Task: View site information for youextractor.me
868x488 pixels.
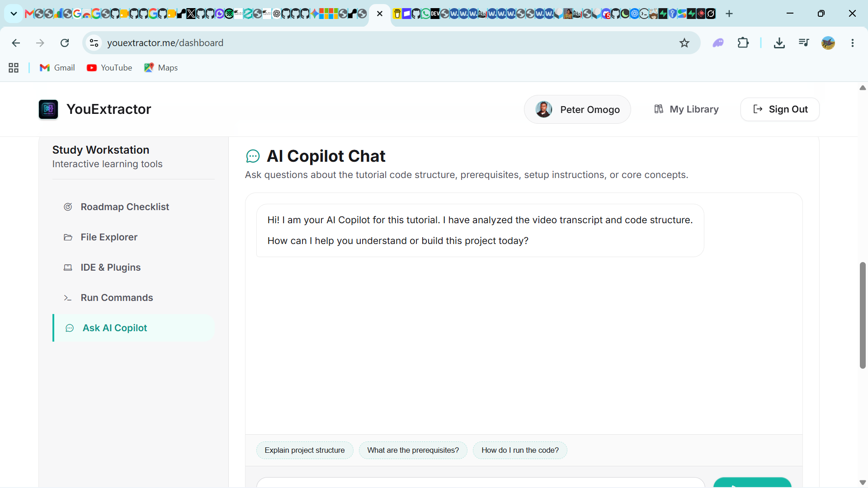Action: pos(94,43)
